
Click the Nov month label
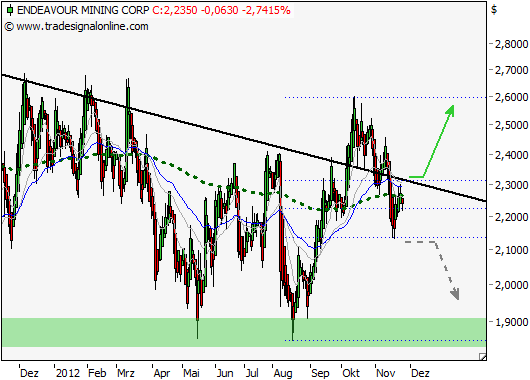click(385, 373)
